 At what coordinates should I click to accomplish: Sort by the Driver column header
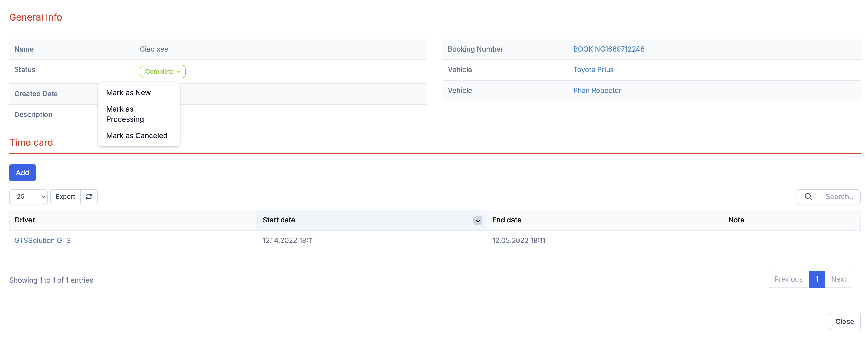25,220
